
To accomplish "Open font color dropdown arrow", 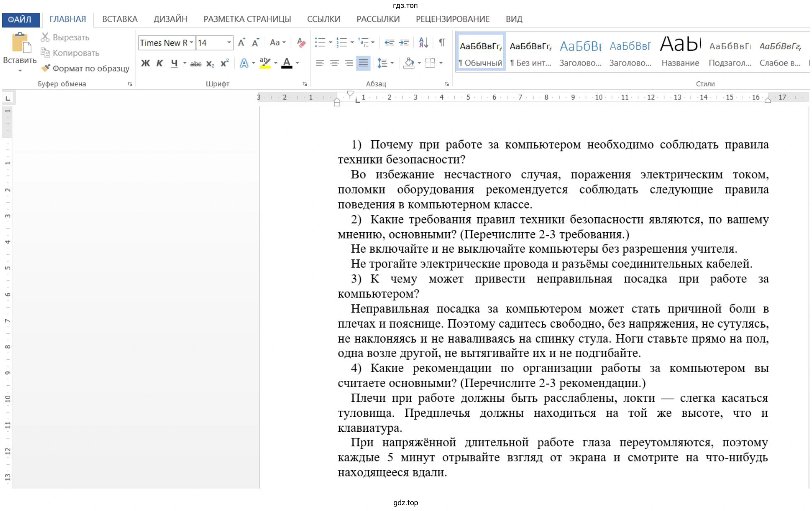I will (x=297, y=63).
